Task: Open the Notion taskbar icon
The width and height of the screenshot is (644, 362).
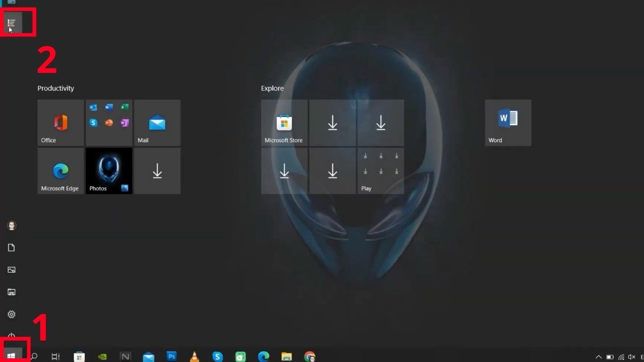Action: (126, 356)
